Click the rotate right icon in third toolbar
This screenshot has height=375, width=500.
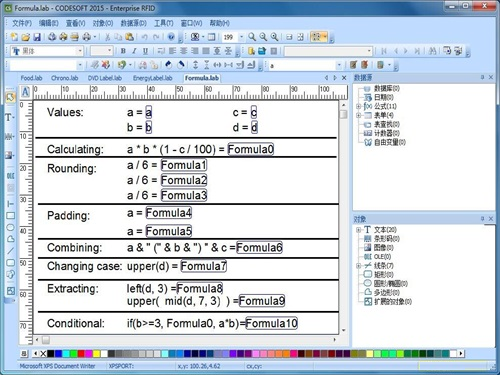click(x=181, y=65)
